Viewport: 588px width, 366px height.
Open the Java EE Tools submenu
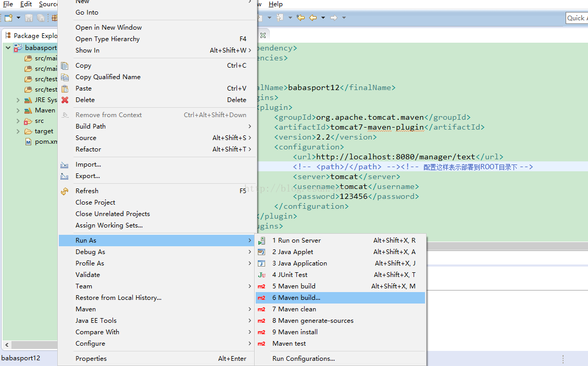tap(157, 321)
